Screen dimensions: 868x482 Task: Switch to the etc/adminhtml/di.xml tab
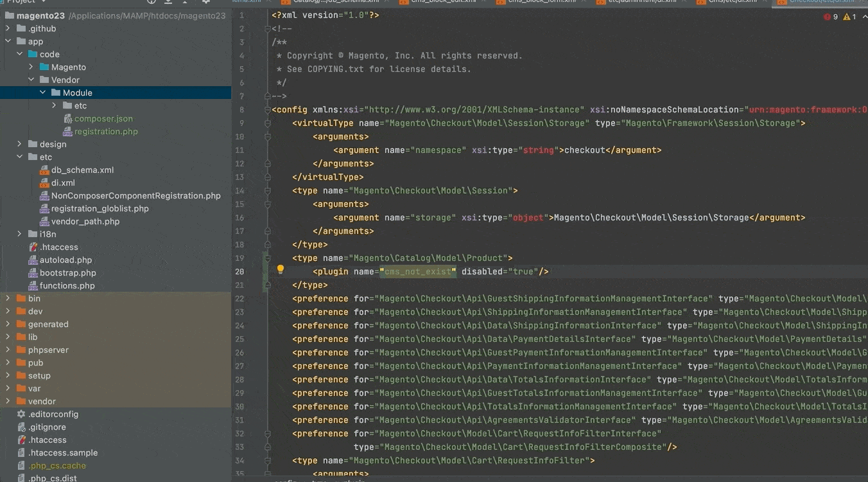pyautogui.click(x=642, y=2)
